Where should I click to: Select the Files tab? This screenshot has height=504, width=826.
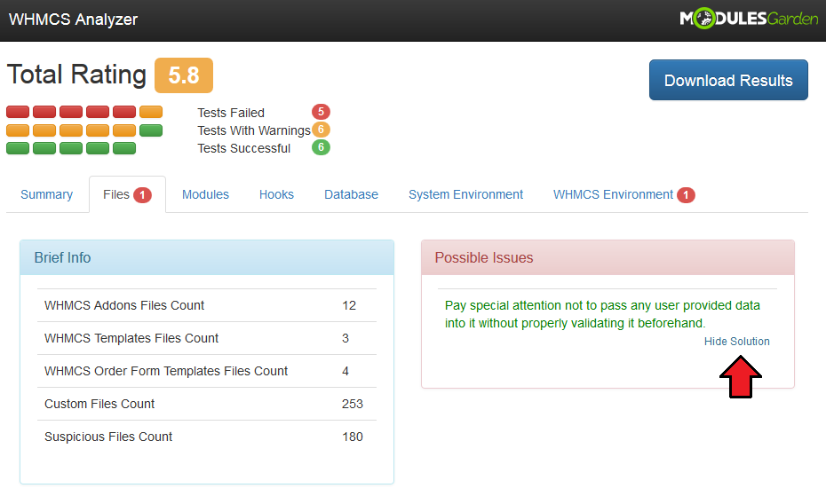(x=128, y=194)
